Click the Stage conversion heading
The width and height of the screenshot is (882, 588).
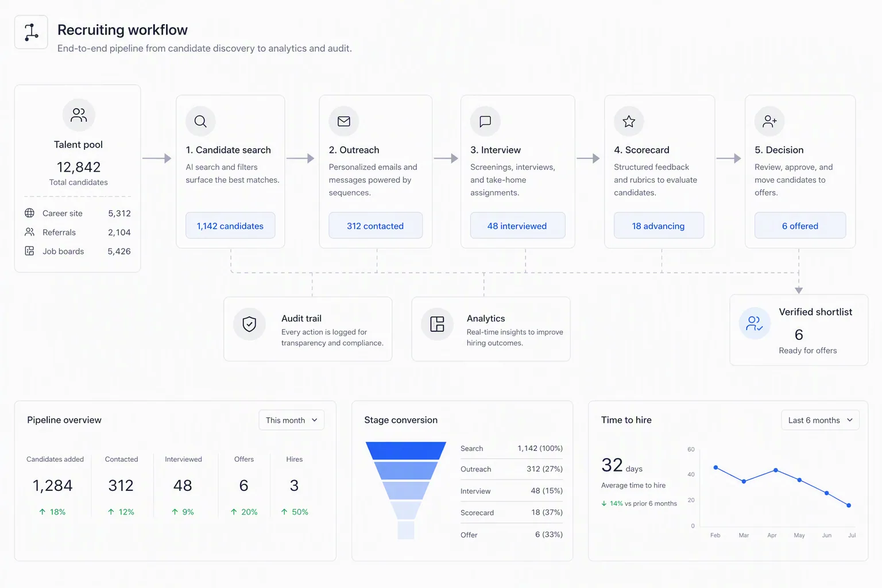pyautogui.click(x=401, y=420)
